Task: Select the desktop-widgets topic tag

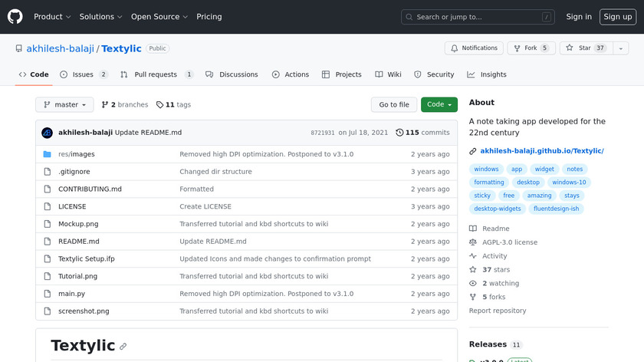Action: [497, 209]
